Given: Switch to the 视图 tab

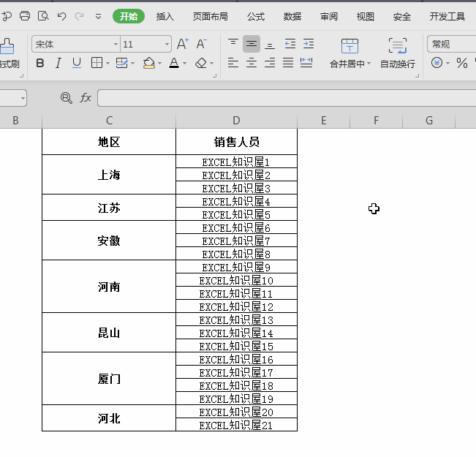Looking at the screenshot, I should coord(365,16).
